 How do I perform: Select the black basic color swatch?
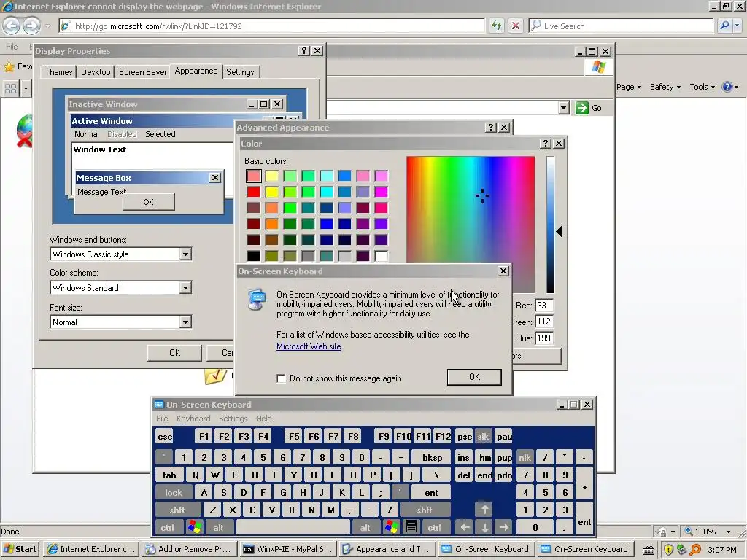tap(253, 256)
